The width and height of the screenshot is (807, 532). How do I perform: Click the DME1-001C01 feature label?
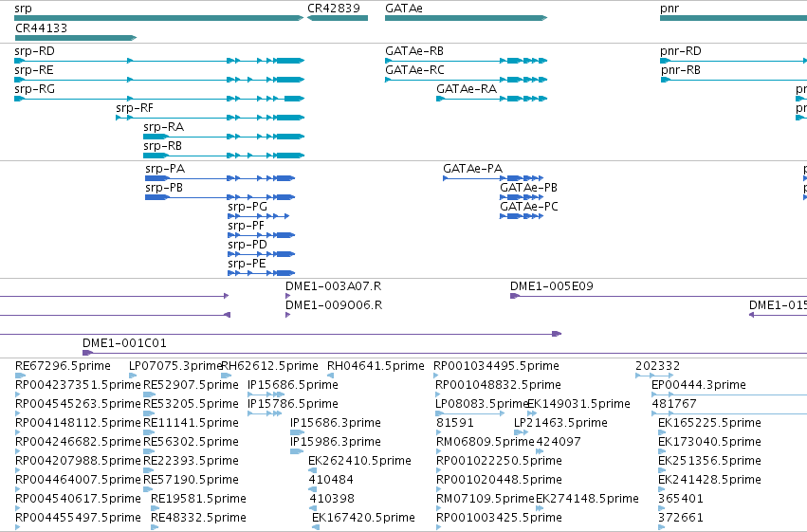[x=124, y=343]
